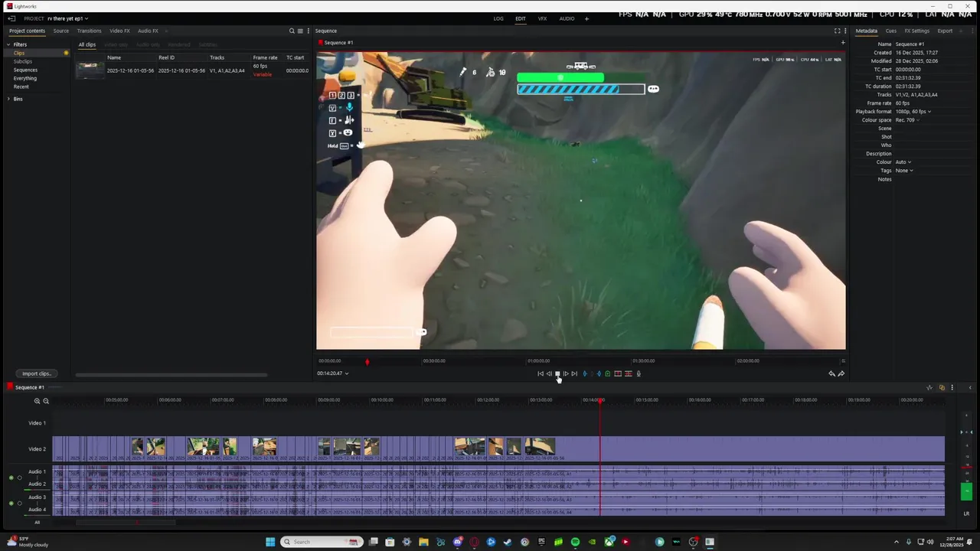The width and height of the screenshot is (980, 551).
Task: Open the Tags None dropdown
Action: tap(904, 171)
